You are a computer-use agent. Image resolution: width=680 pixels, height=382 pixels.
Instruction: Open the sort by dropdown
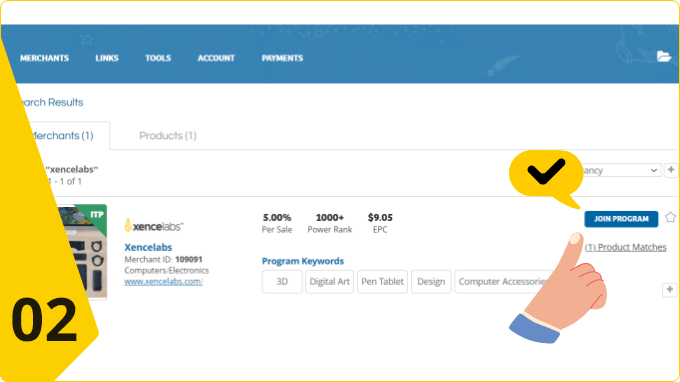(621, 170)
